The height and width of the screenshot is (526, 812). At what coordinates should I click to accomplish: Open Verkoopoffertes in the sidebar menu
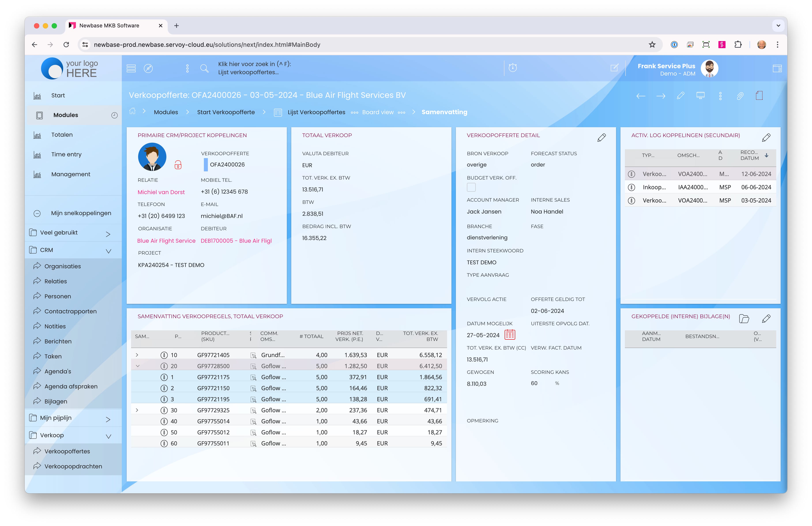pyautogui.click(x=67, y=451)
